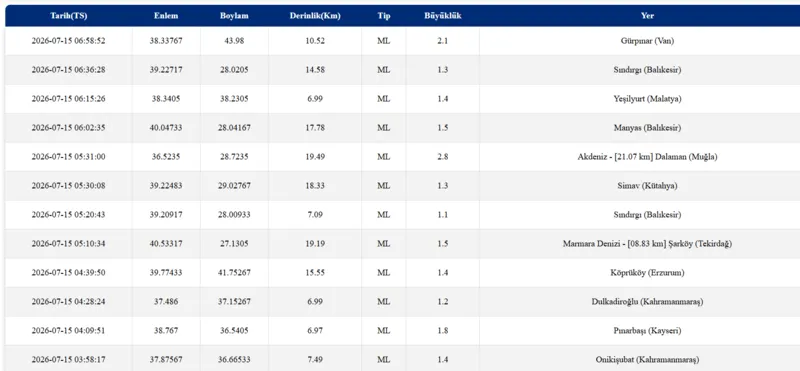Click the longitude value 28.04167
The height and width of the screenshot is (371, 800).
(234, 128)
